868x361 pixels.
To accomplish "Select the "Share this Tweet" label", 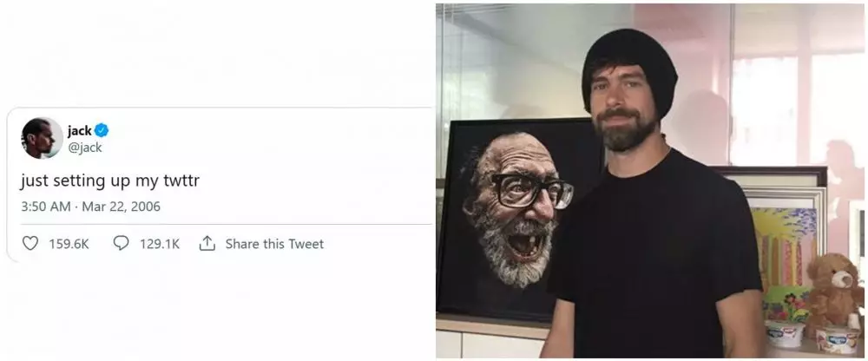I will 274,244.
